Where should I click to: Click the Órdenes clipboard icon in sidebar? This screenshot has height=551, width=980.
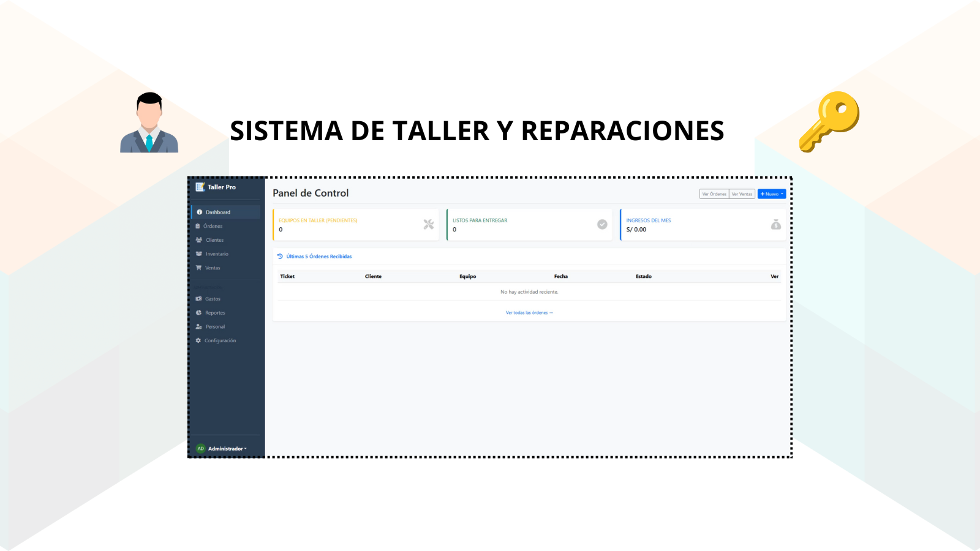[198, 226]
